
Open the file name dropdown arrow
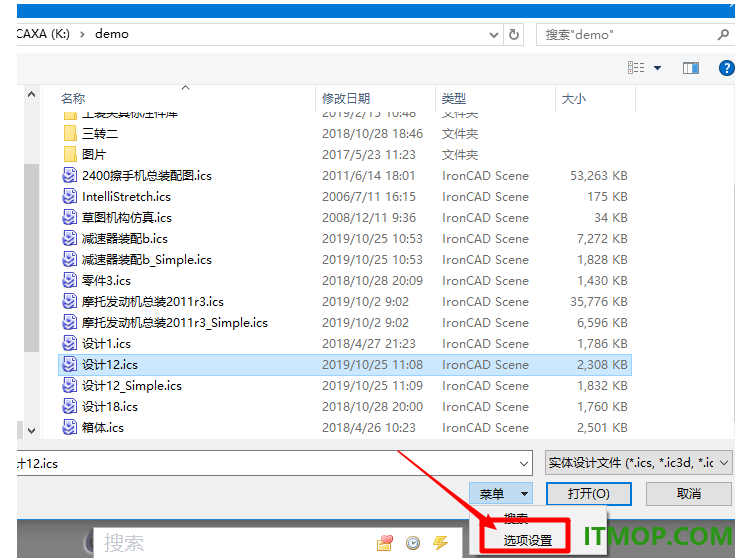click(523, 464)
